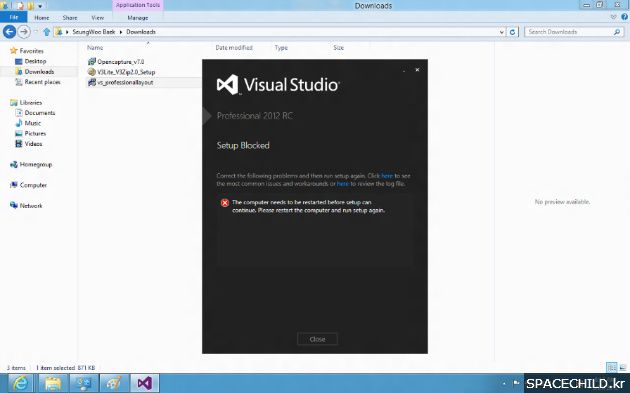
Task: Click the Visual Studio logo icon
Action: pos(228,85)
